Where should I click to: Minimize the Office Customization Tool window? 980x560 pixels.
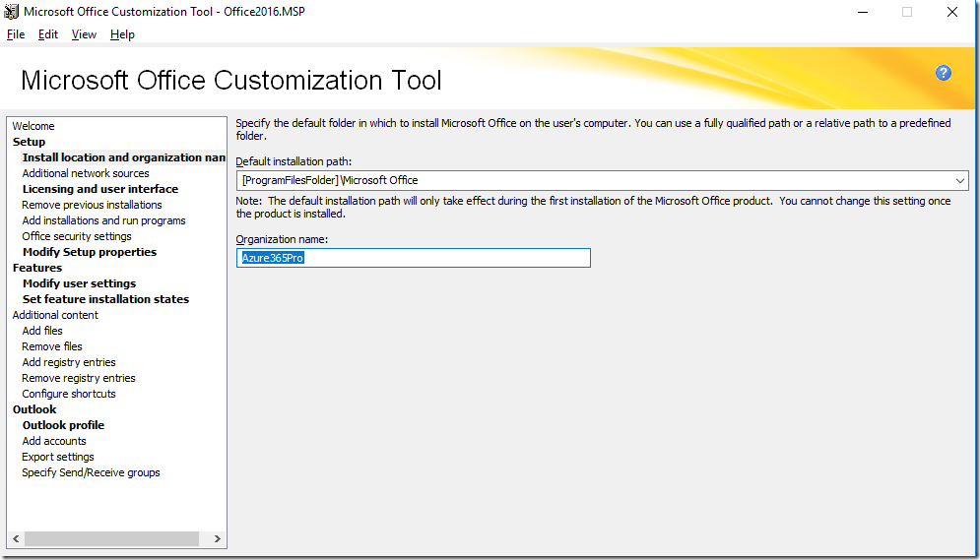863,12
